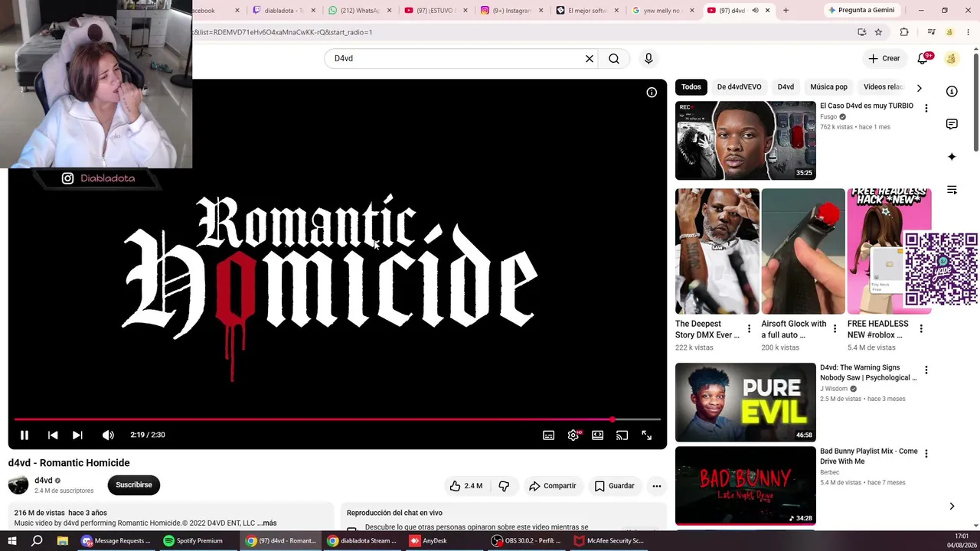
Task: Open options for El Caso D4vd video
Action: [926, 109]
